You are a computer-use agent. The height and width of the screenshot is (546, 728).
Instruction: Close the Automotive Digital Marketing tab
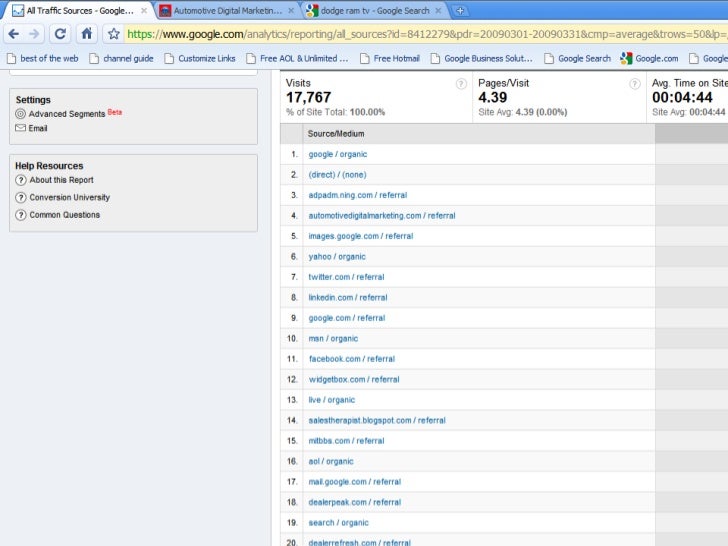[x=291, y=10]
